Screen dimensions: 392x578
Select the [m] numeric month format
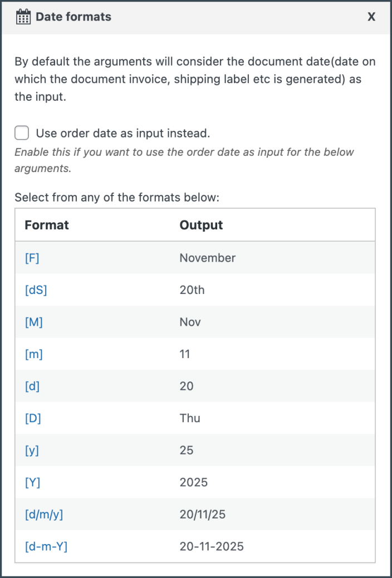[34, 354]
